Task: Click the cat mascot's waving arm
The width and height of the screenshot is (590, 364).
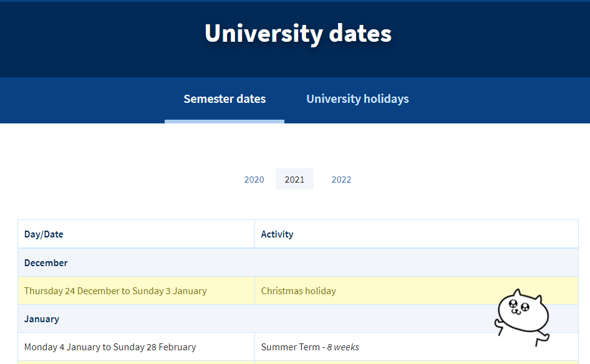Action: 499,323
